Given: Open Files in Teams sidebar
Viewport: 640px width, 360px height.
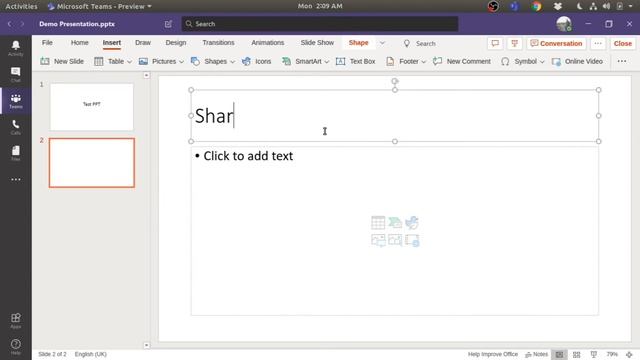Looking at the screenshot, I should (x=16, y=153).
